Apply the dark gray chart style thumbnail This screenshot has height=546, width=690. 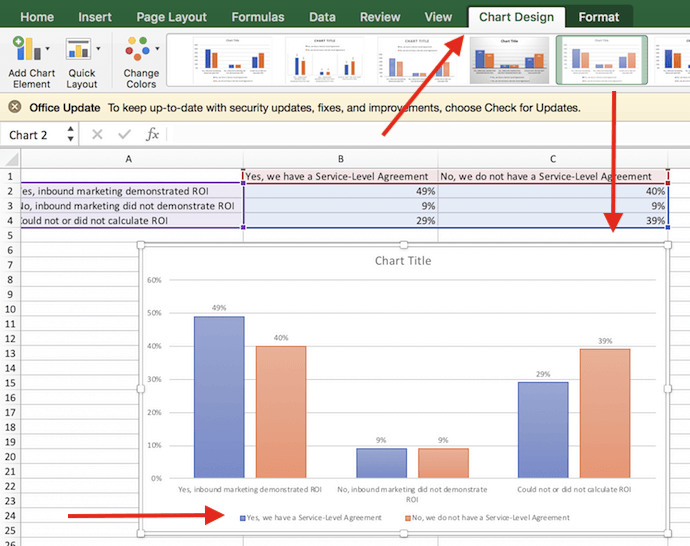tap(510, 62)
